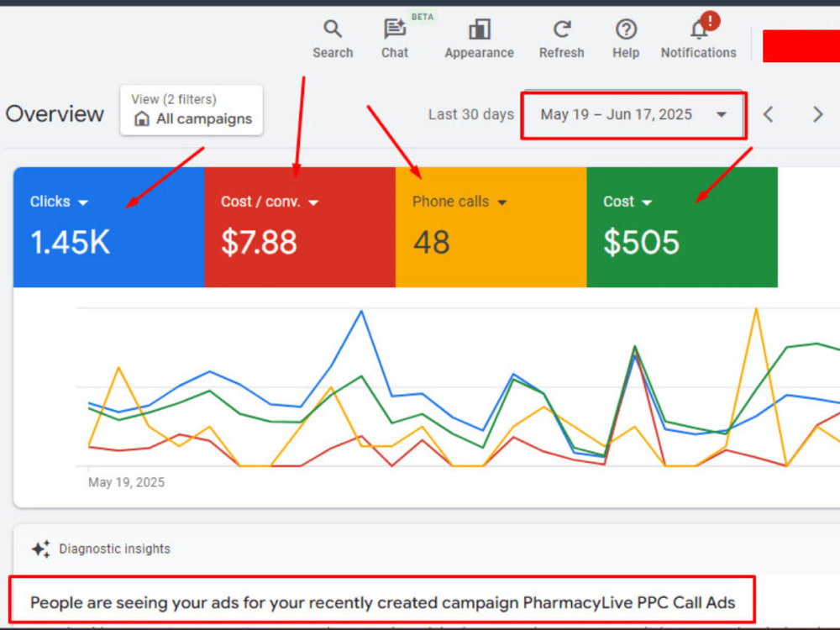This screenshot has height=630, width=840.
Task: Go to the previous date period
Action: click(x=769, y=114)
